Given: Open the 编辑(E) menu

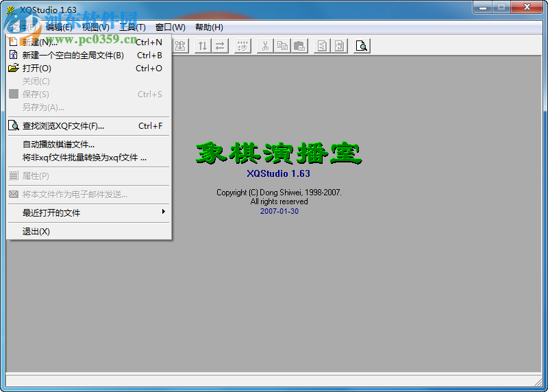Looking at the screenshot, I should coord(59,27).
